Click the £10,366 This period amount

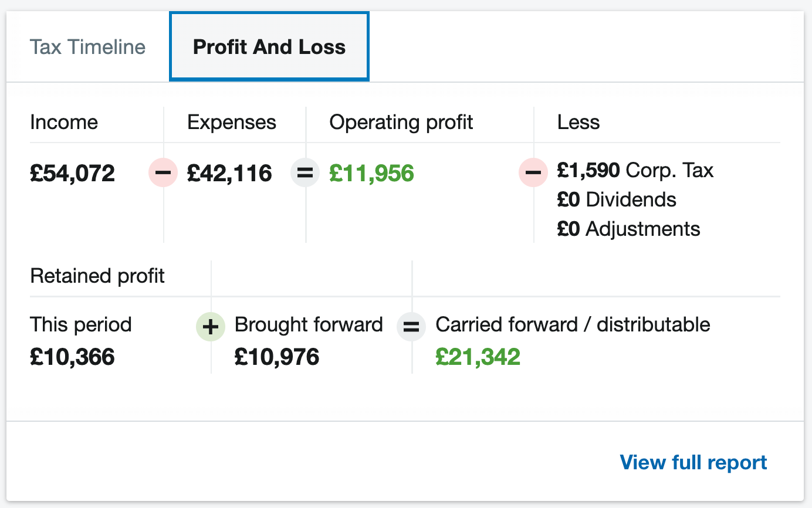(72, 357)
